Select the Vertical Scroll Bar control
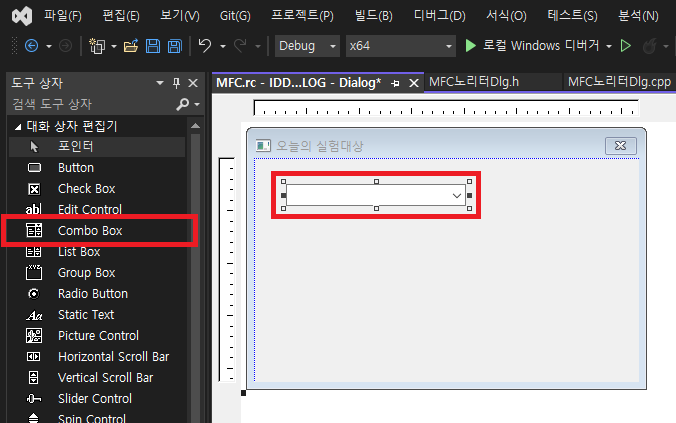This screenshot has height=423, width=676. click(x=97, y=378)
